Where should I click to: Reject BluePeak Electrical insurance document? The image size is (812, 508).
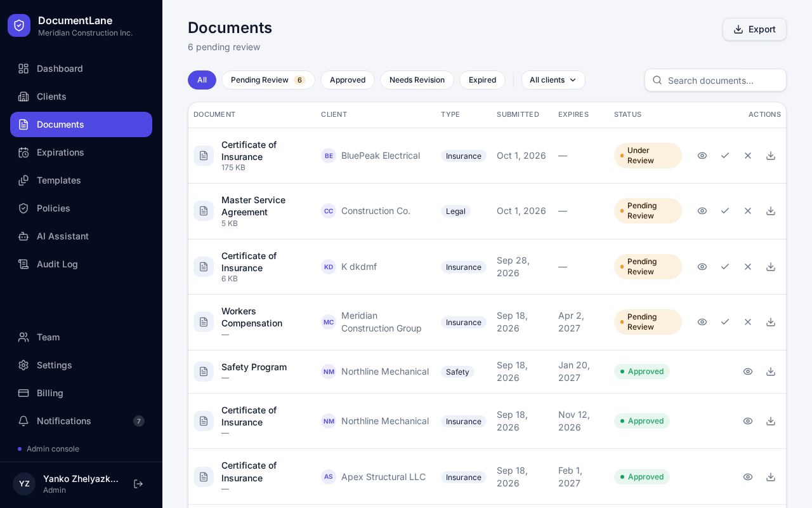click(748, 156)
